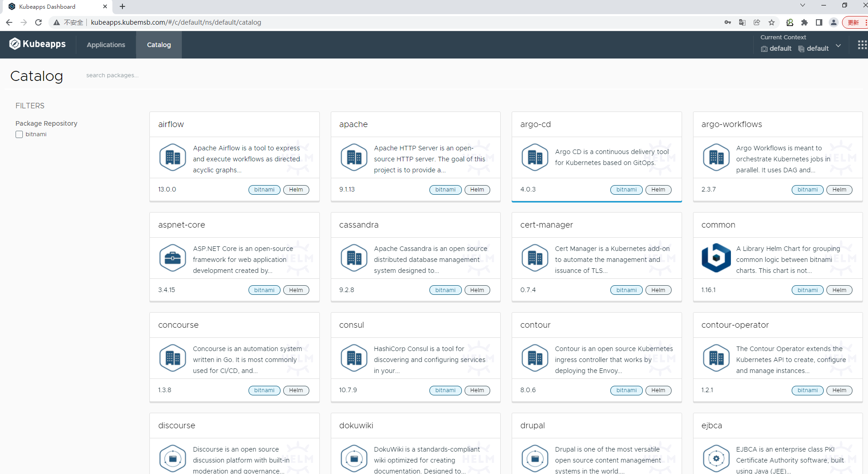This screenshot has width=868, height=474.
Task: Click the browser update button
Action: tap(854, 22)
